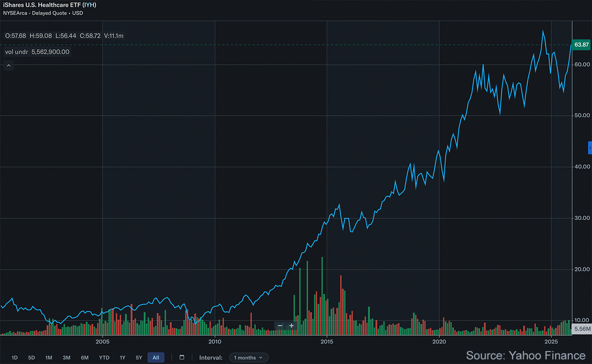Screen dimensions: 592x364
Task: Choose the 6M range
Action: point(85,358)
